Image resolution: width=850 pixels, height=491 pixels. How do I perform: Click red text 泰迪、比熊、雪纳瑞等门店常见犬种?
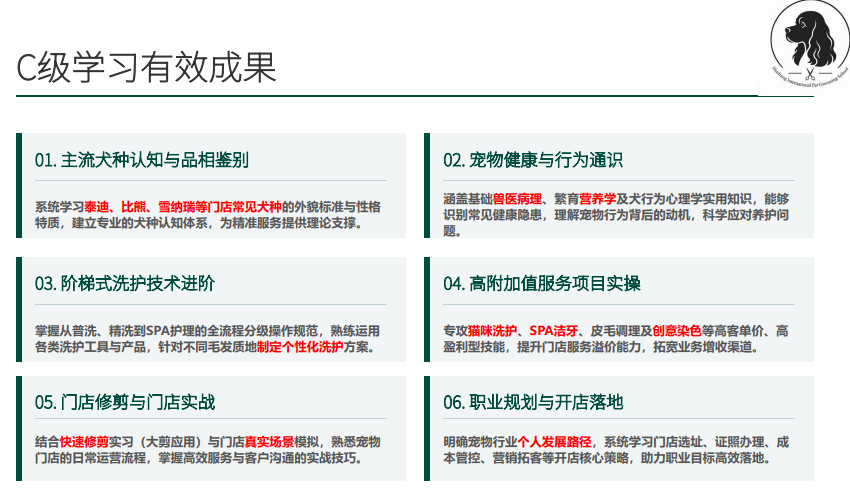pos(183,207)
